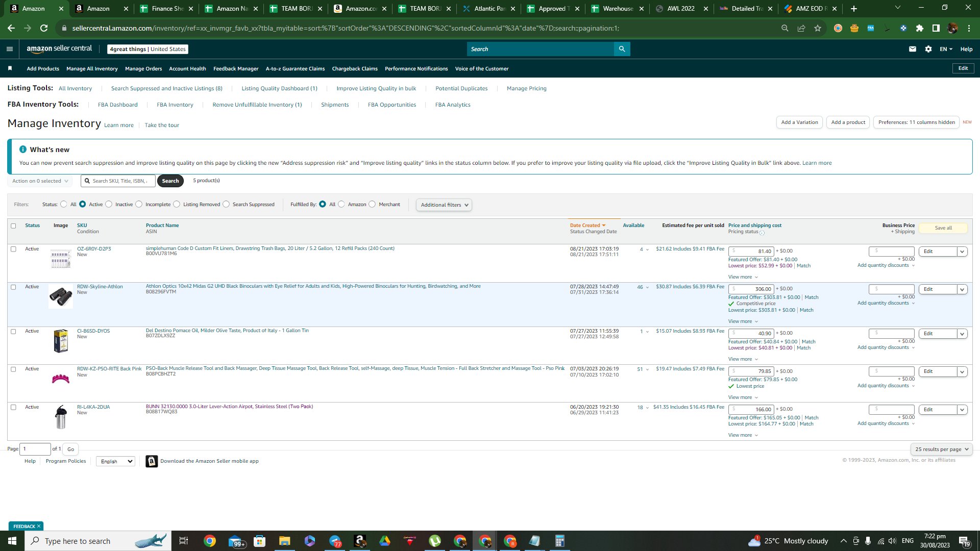Open Feedback Manager menu item

click(236, 68)
